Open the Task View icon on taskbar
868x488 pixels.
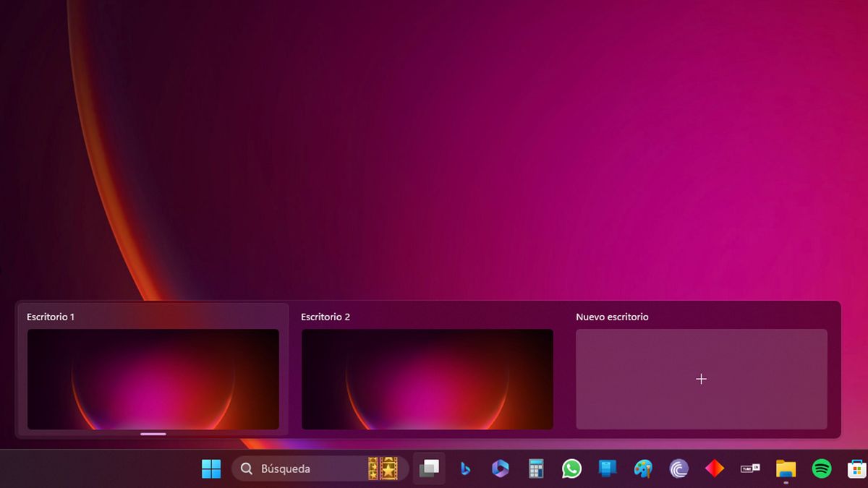(x=428, y=469)
